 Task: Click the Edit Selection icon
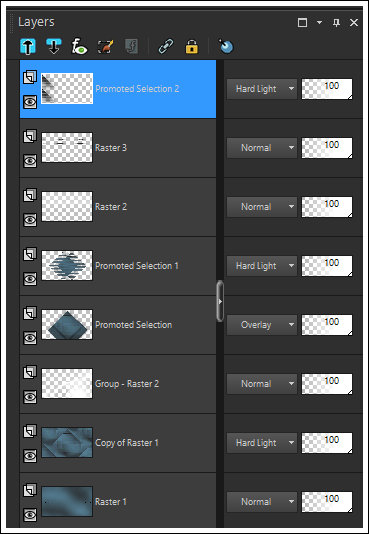[106, 46]
